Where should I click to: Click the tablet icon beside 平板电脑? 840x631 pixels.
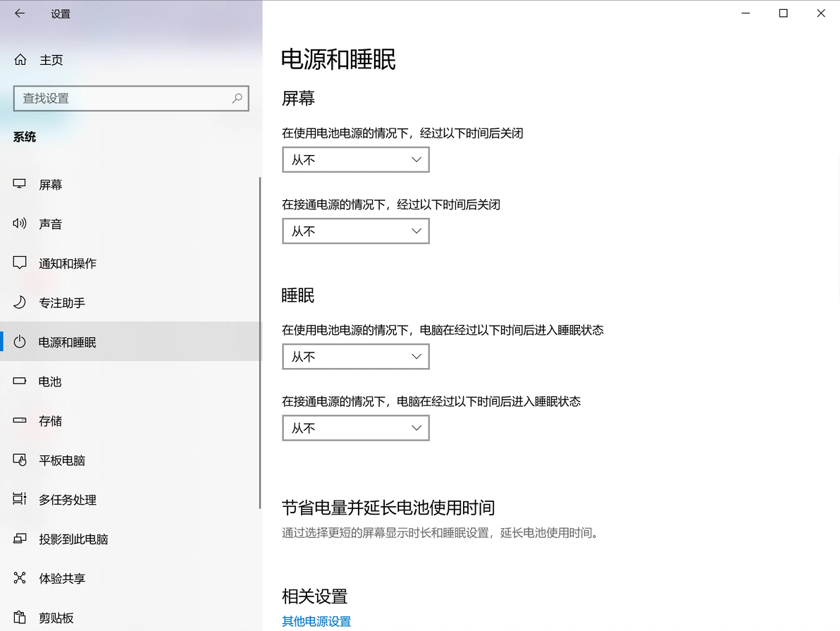click(19, 460)
